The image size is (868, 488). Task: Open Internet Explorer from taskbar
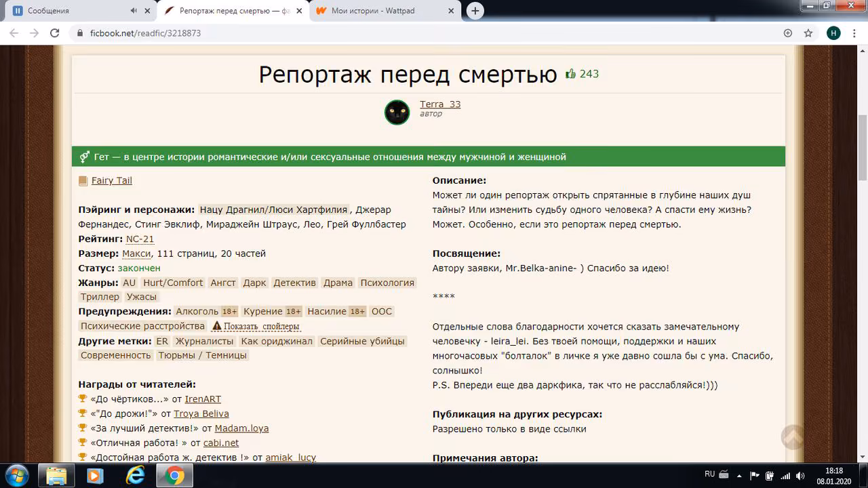[x=135, y=476]
